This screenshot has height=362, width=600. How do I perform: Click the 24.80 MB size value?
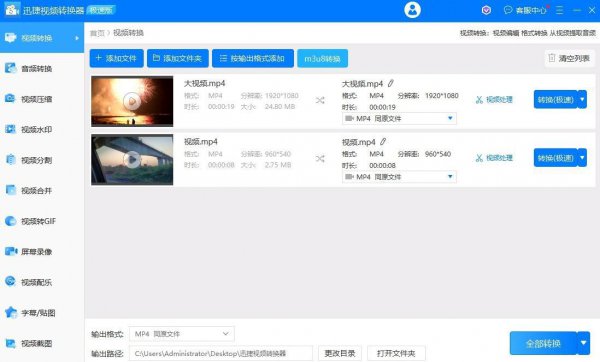[280, 106]
